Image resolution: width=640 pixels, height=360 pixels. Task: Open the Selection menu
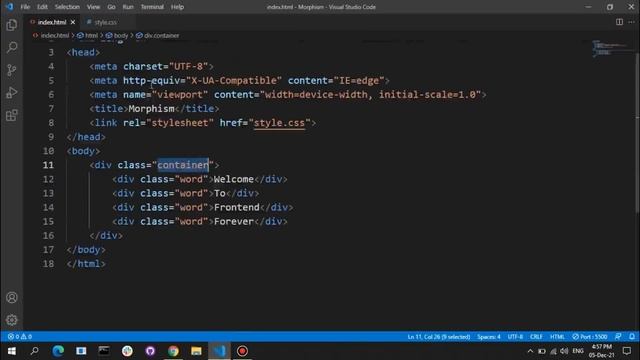click(67, 7)
